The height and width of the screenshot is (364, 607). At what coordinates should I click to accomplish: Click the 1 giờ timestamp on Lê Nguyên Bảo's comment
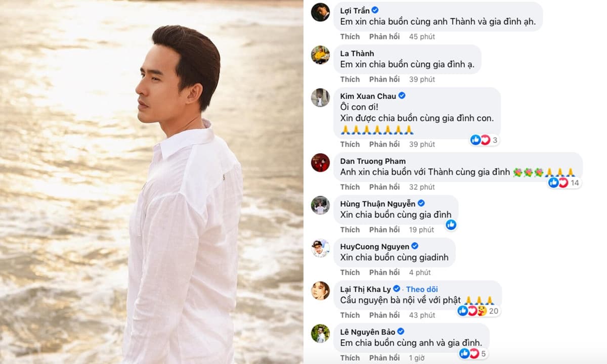(417, 358)
